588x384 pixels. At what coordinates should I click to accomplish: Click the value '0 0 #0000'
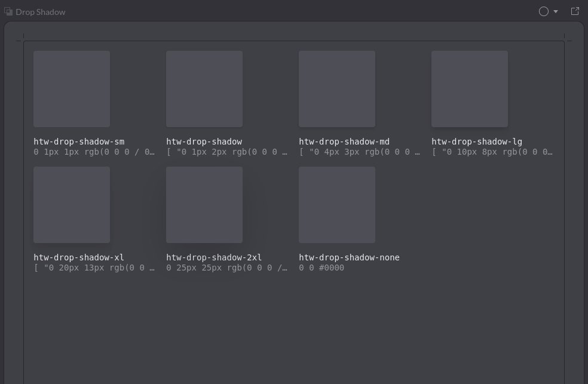click(x=321, y=268)
